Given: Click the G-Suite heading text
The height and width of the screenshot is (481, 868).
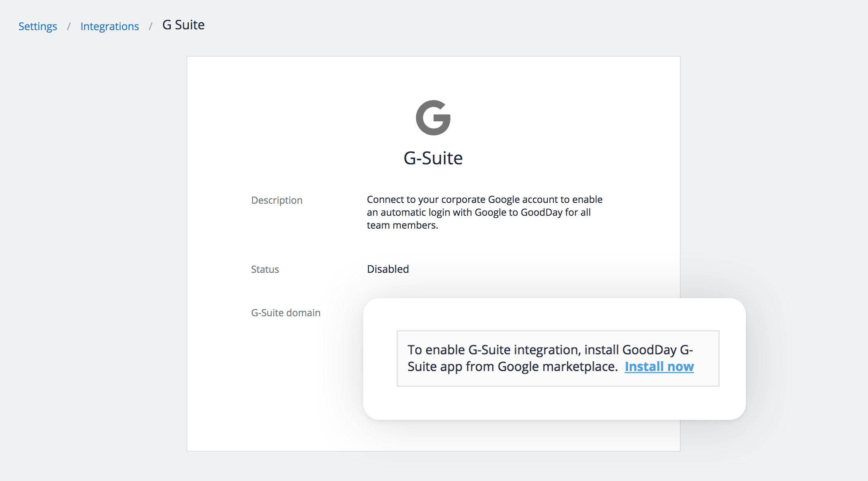Looking at the screenshot, I should coord(433,158).
